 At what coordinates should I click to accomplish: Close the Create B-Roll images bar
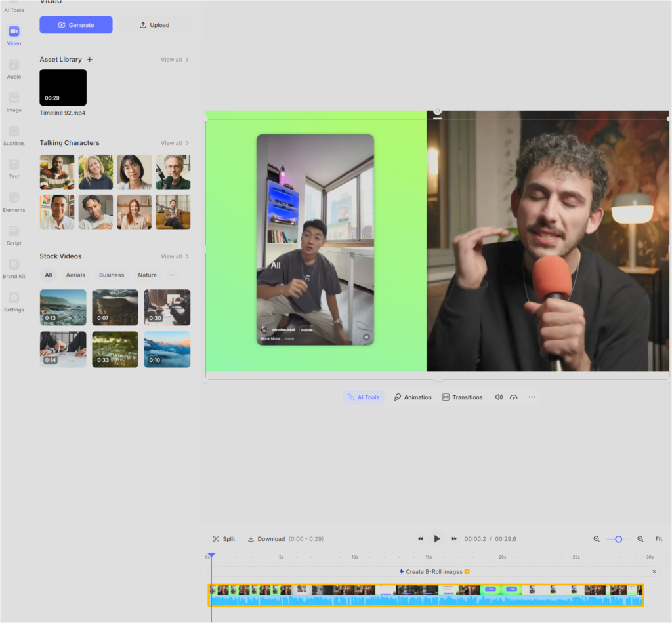[654, 572]
